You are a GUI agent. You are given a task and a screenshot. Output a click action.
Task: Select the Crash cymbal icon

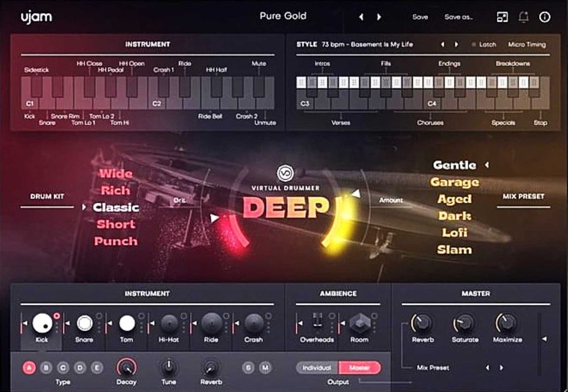click(253, 323)
